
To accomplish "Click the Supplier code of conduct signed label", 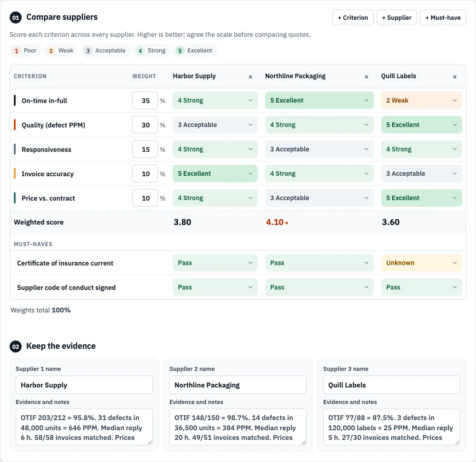I will tap(66, 288).
